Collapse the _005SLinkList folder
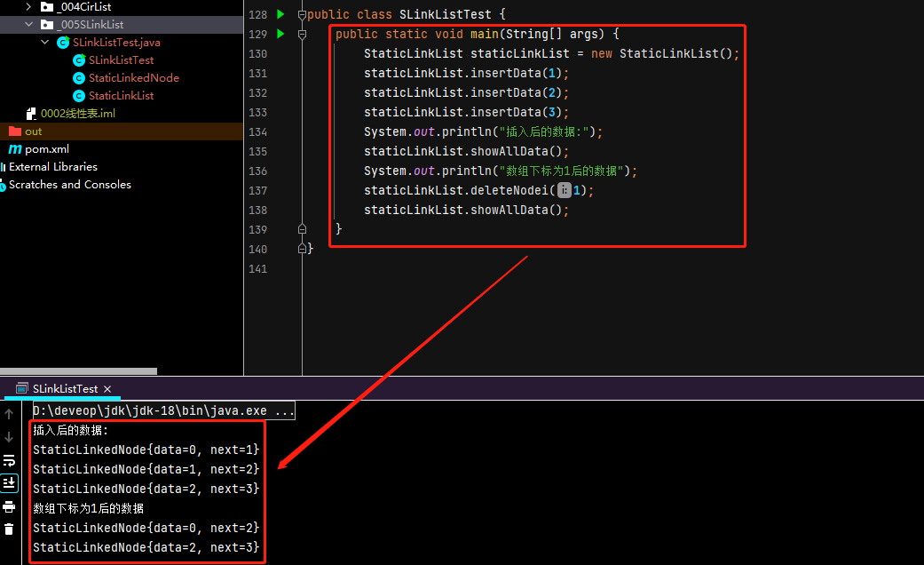924x565 pixels. 28,24
